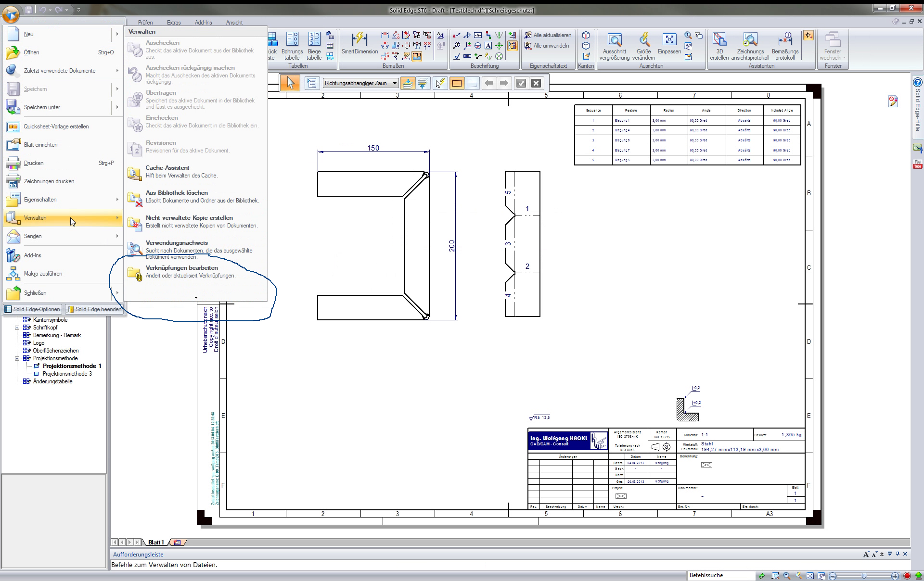Click the save icon in quick access toolbar
924x581 pixels.
click(29, 10)
